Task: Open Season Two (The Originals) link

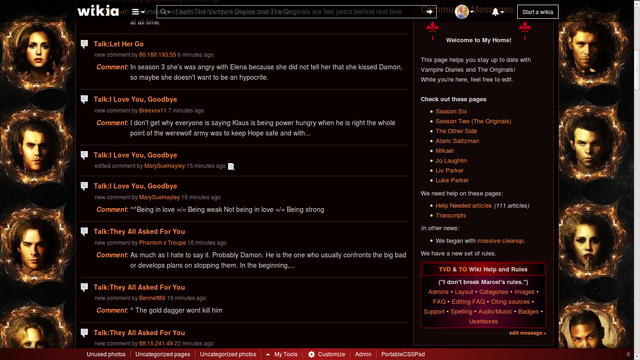Action: point(473,121)
